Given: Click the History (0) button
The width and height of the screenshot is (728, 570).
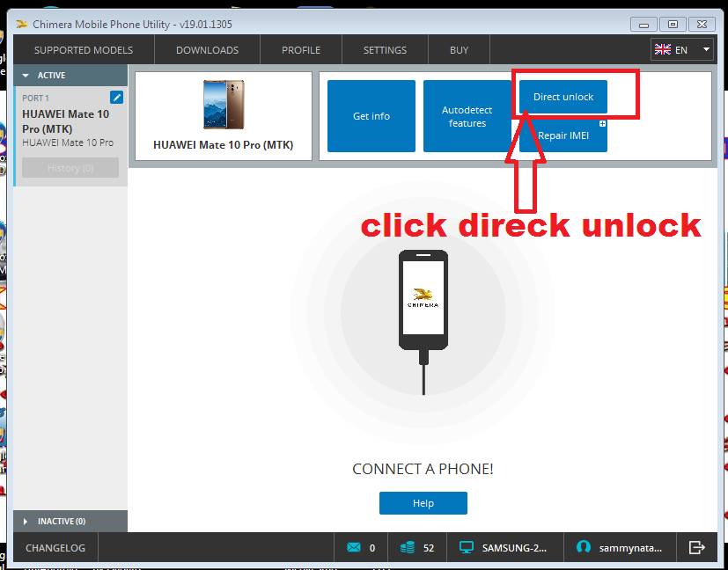Looking at the screenshot, I should pyautogui.click(x=70, y=167).
